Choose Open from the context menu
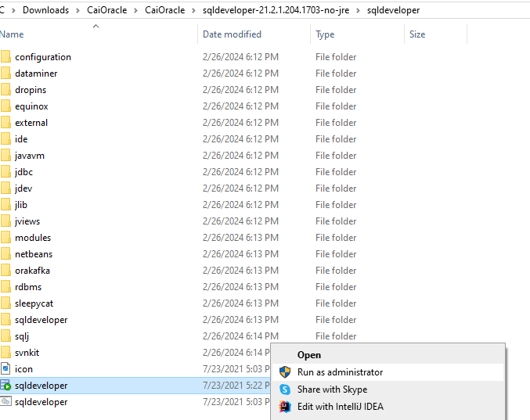Image resolution: width=530 pixels, height=420 pixels. (388, 355)
